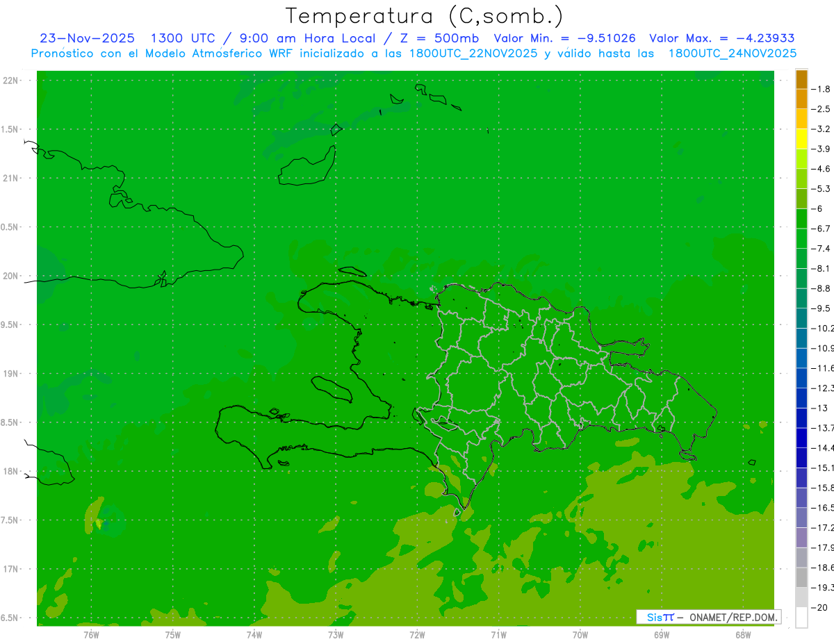The width and height of the screenshot is (834, 644).
Task: Click the '73W' longitude label
Action: click(x=336, y=635)
